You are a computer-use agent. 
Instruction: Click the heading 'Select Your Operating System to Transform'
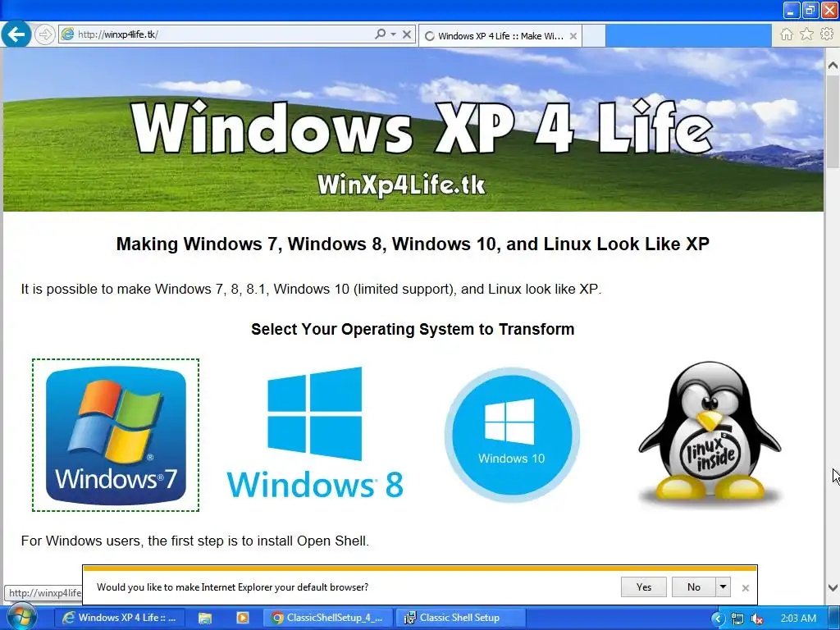[x=413, y=329]
